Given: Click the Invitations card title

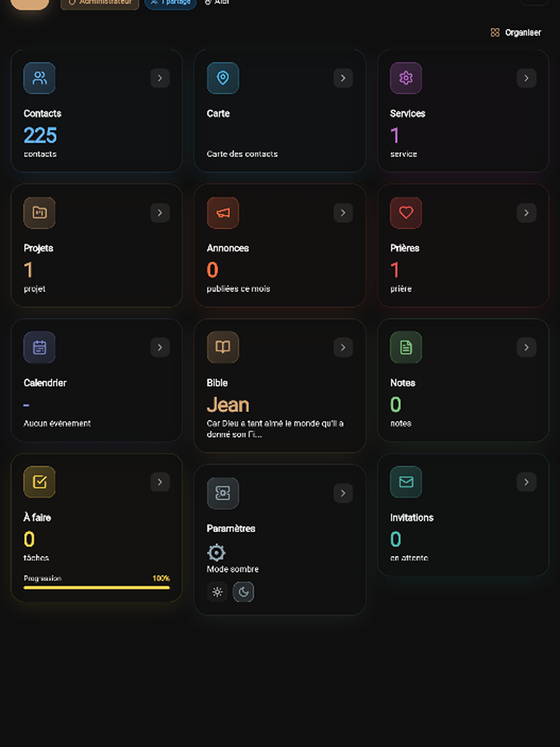Looking at the screenshot, I should 412,517.
